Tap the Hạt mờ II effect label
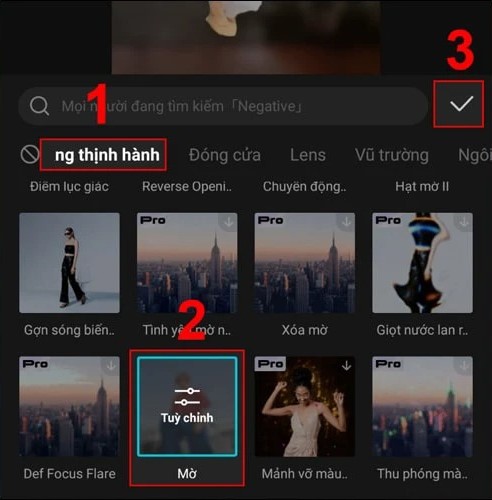Viewport: 492px width, 500px height. [422, 186]
